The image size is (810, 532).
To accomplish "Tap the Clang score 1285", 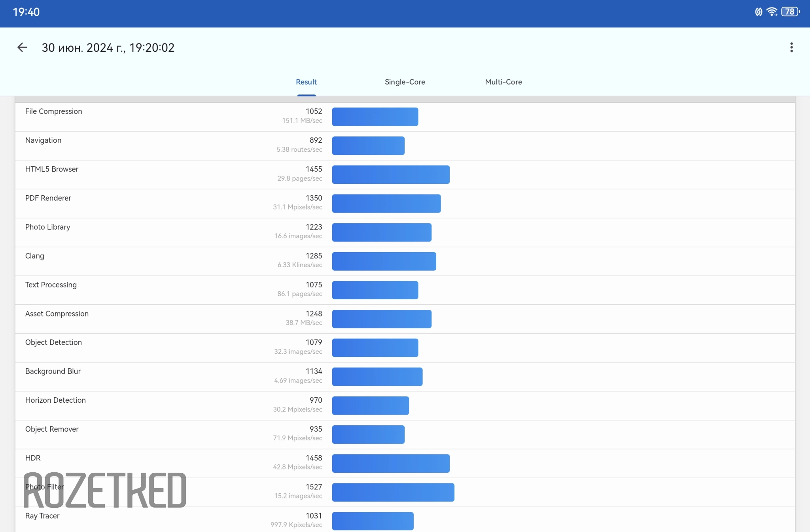I will tap(314, 256).
